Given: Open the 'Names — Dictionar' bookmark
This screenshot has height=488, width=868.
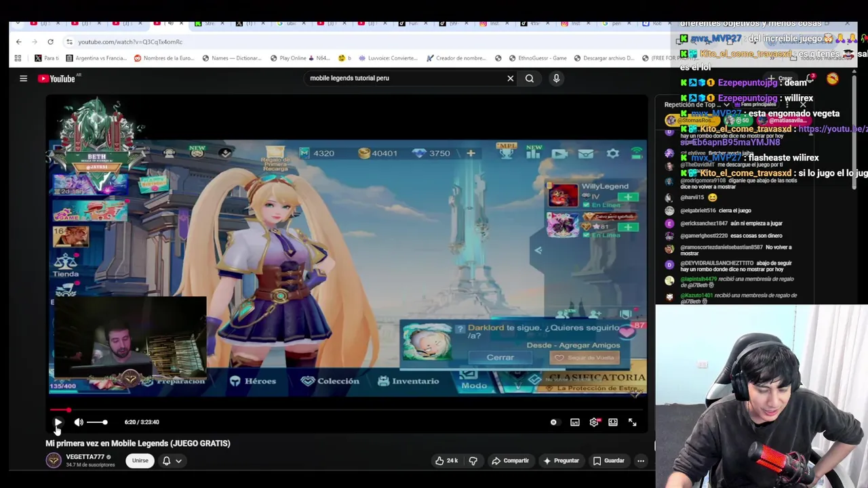Looking at the screenshot, I should coord(231,58).
